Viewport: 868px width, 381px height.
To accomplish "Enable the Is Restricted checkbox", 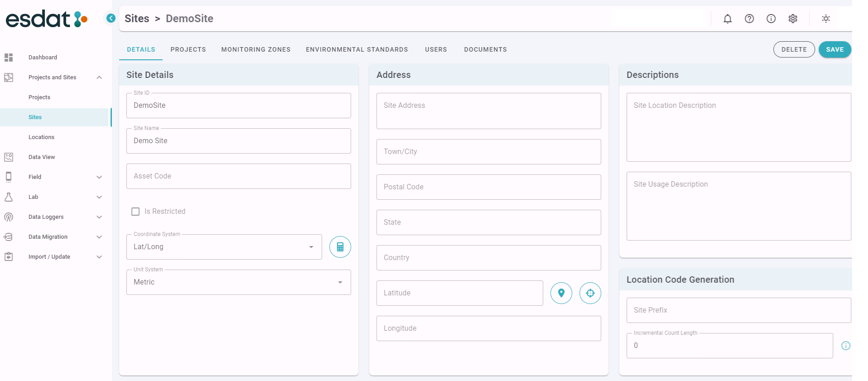I will (x=135, y=212).
